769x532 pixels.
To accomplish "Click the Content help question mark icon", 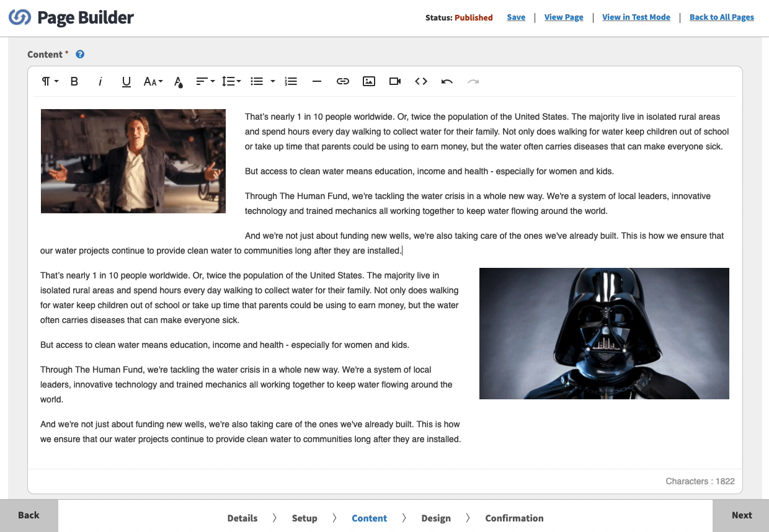I will coord(80,55).
